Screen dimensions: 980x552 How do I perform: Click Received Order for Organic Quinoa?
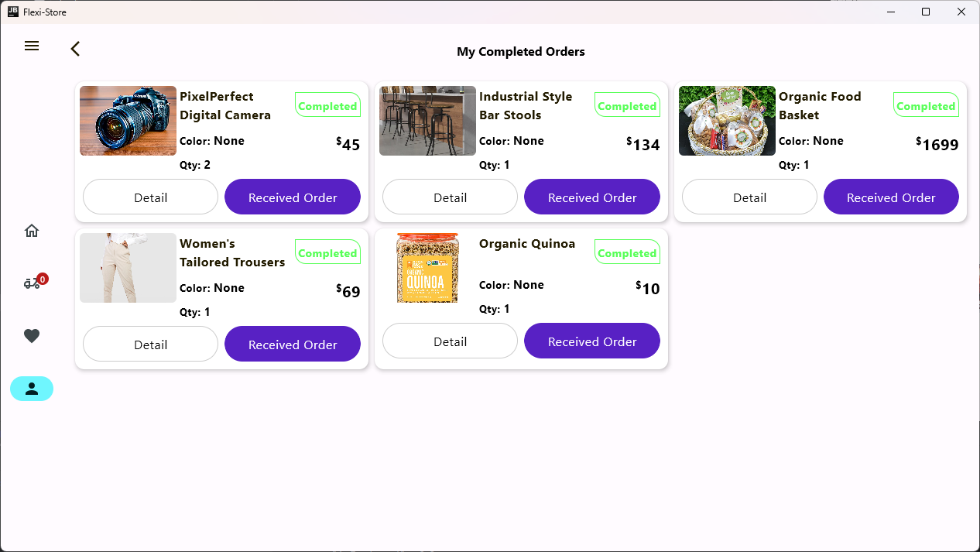[591, 341]
